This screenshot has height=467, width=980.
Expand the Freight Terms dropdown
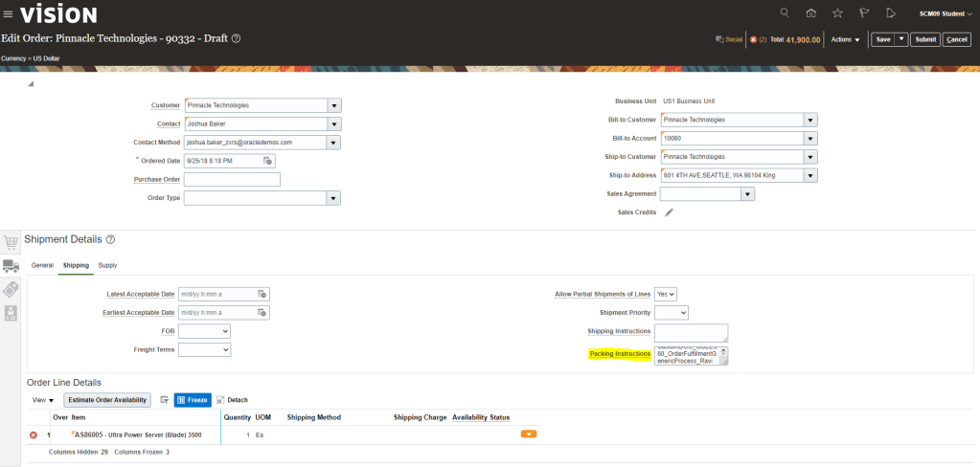[x=224, y=349]
